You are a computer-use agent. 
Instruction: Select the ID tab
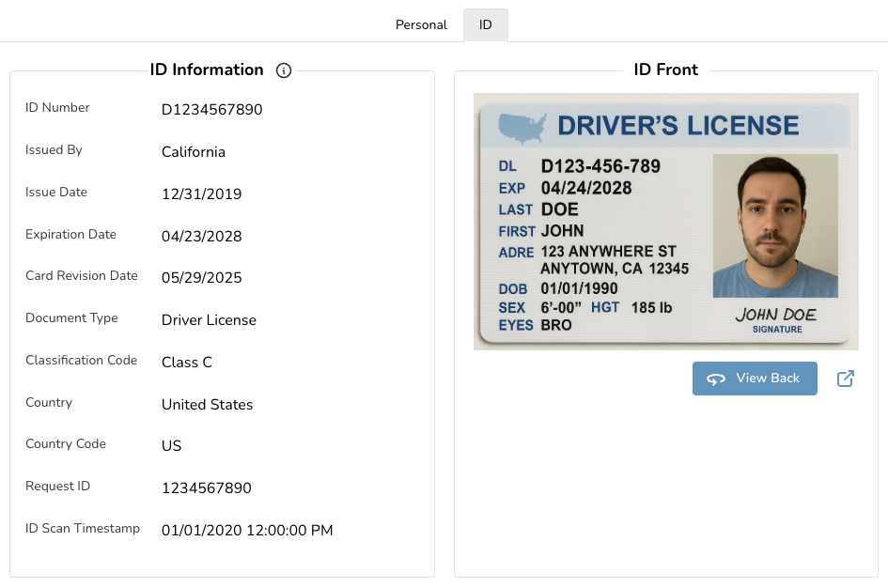click(x=485, y=24)
